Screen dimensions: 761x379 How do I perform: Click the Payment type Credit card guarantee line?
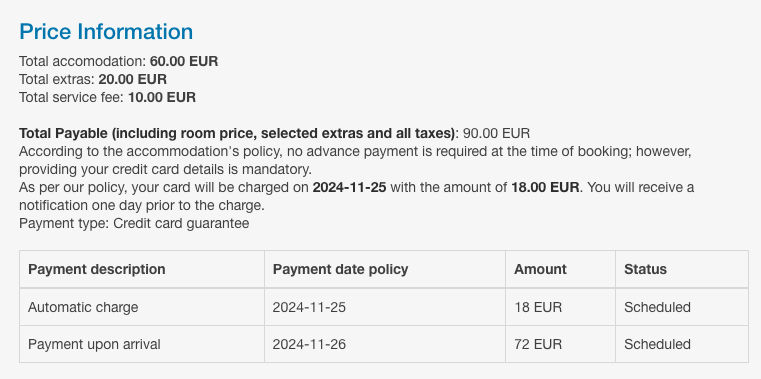pos(134,224)
